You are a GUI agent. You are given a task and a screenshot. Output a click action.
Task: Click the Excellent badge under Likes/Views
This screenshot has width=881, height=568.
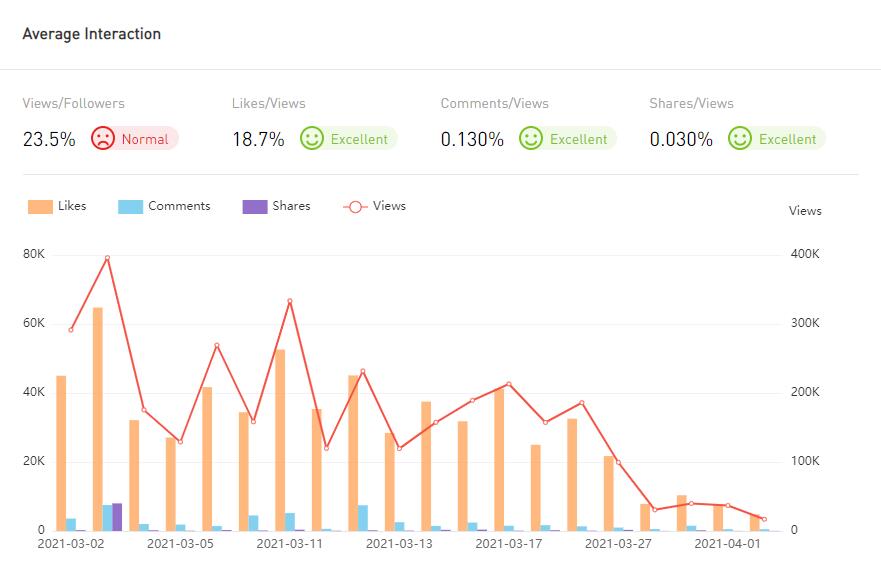coord(358,139)
